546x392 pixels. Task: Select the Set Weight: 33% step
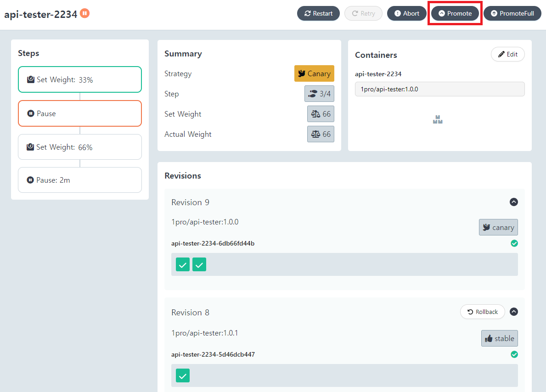point(80,79)
